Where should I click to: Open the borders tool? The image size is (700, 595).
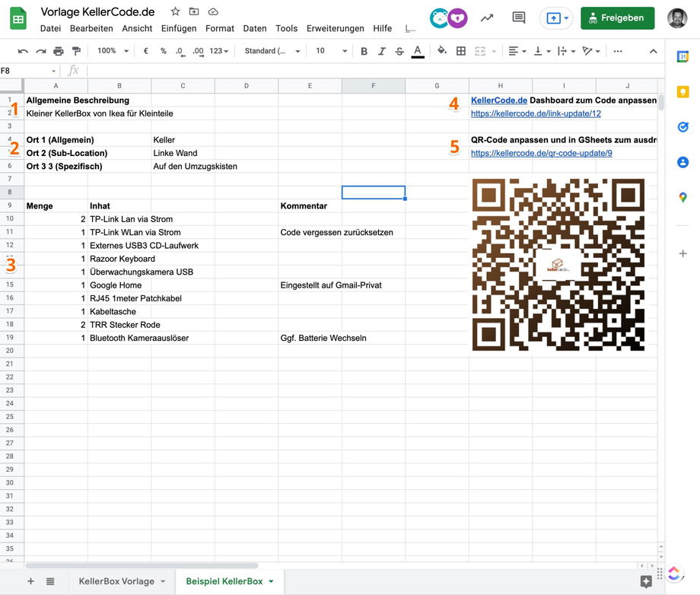[x=460, y=51]
